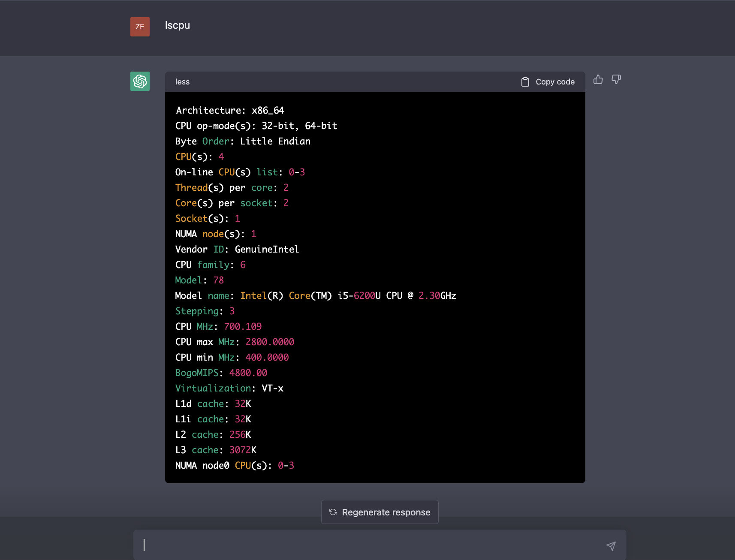
Task: Click the 'NUMA node0 CPU(s): 0-3' line
Action: pyautogui.click(x=235, y=466)
